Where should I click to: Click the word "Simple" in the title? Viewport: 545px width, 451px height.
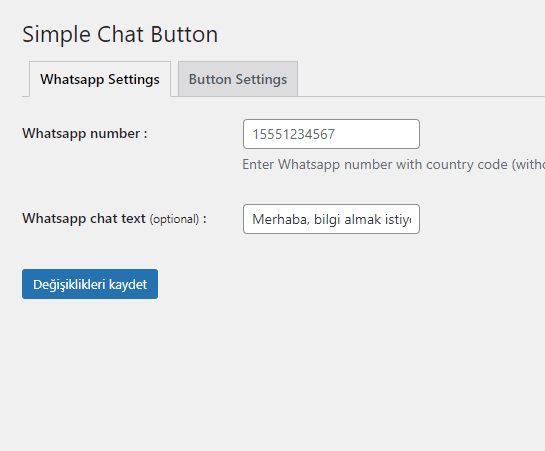pyautogui.click(x=56, y=35)
